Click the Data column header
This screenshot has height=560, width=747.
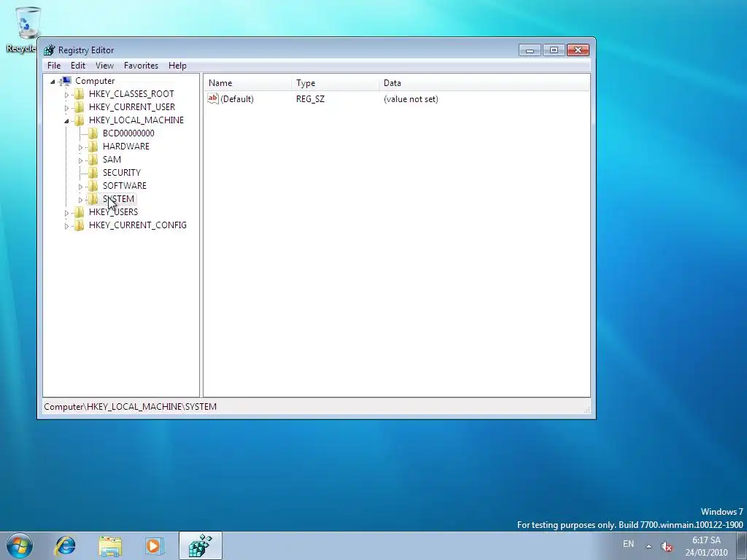(x=484, y=83)
